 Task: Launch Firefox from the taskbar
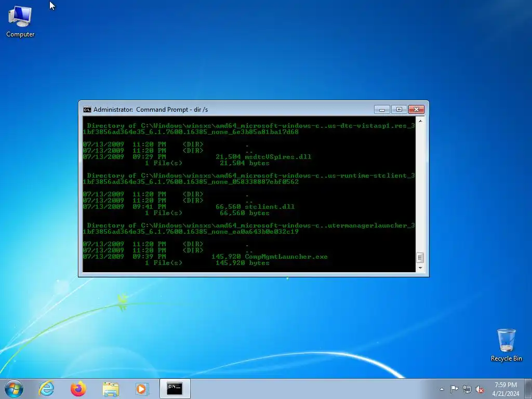[78, 389]
